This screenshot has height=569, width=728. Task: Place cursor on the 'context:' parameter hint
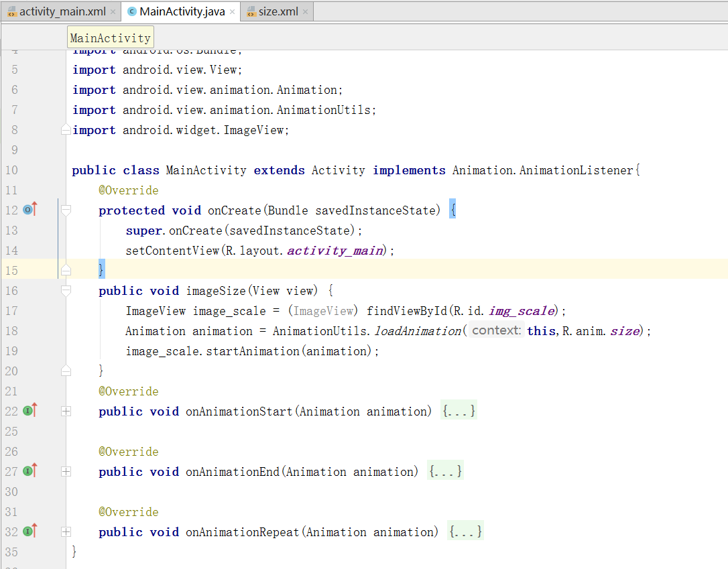[x=496, y=330]
